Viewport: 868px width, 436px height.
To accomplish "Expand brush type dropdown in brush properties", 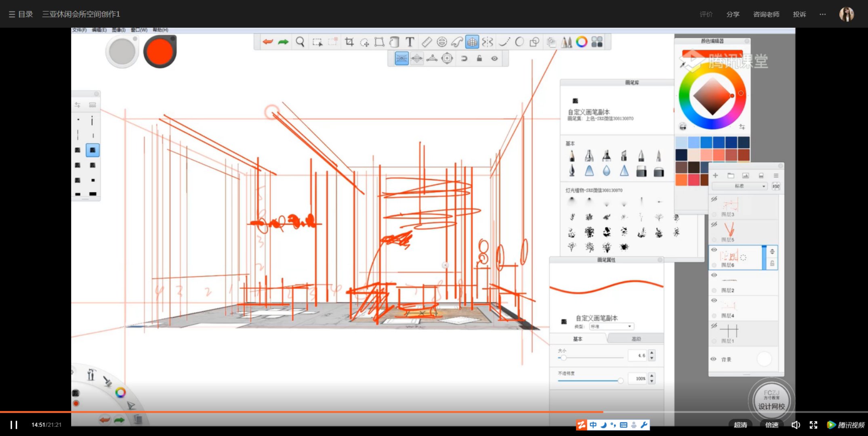I will tap(612, 326).
